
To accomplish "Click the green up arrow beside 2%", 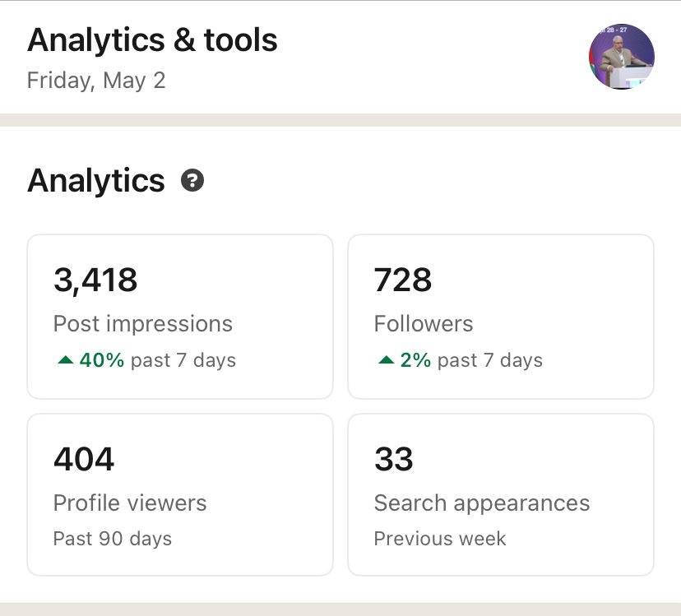I will point(386,360).
